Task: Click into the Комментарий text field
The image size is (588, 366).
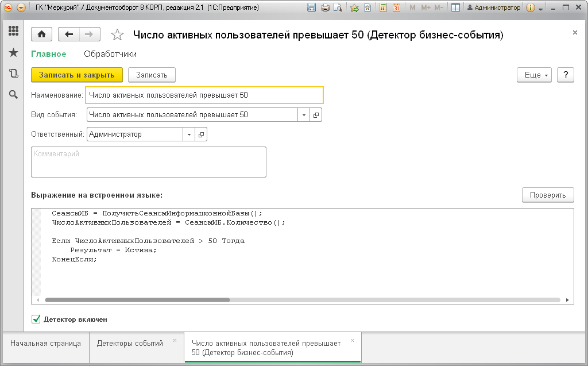Action: coord(149,162)
